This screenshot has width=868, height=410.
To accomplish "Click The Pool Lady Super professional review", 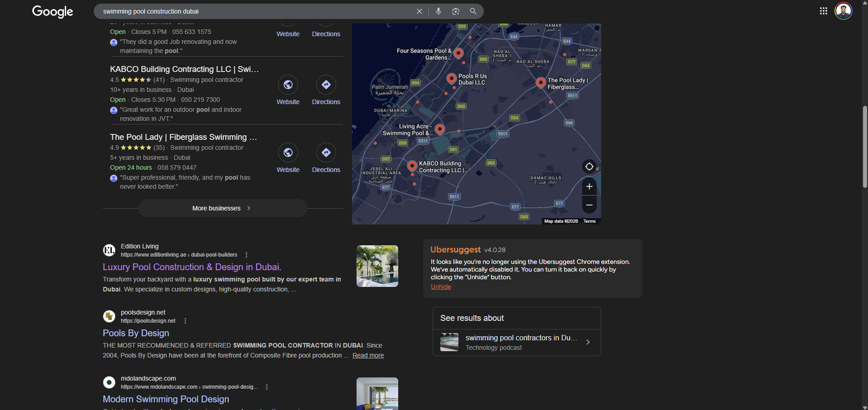I will [185, 182].
